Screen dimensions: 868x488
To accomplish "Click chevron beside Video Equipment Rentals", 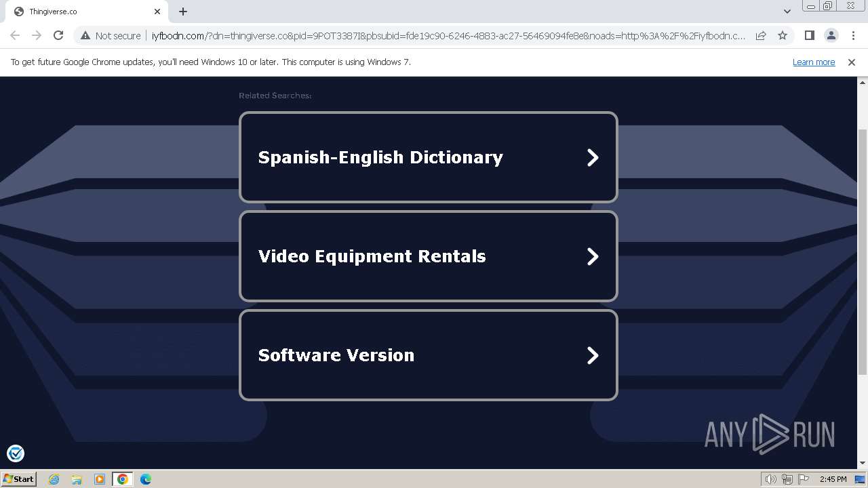I will tap(593, 256).
